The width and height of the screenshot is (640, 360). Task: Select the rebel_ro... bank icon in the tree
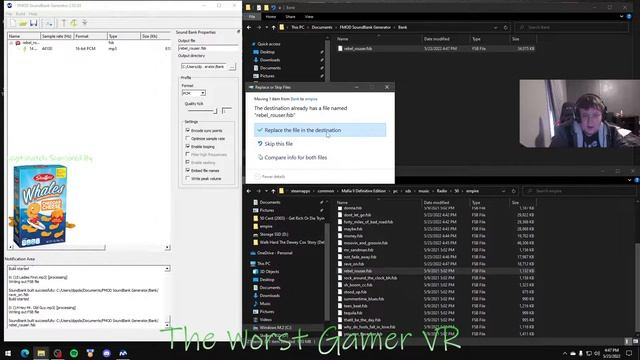18,42
